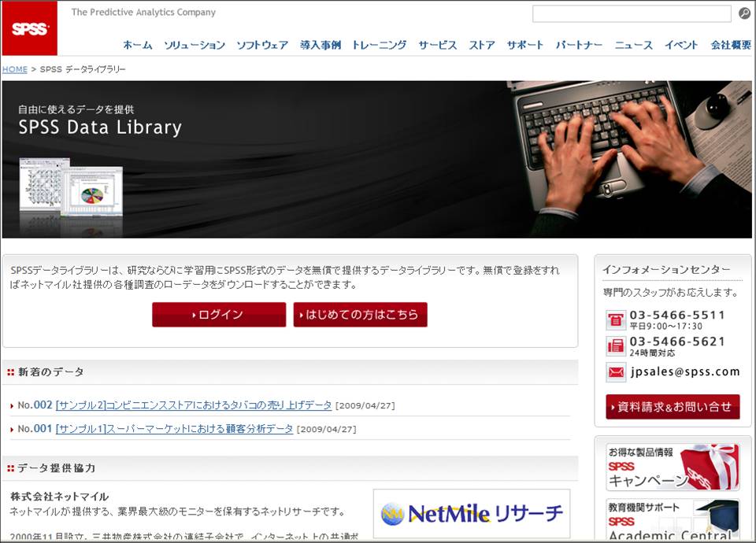
Task: Open the ニュース menu item
Action: [x=633, y=46]
